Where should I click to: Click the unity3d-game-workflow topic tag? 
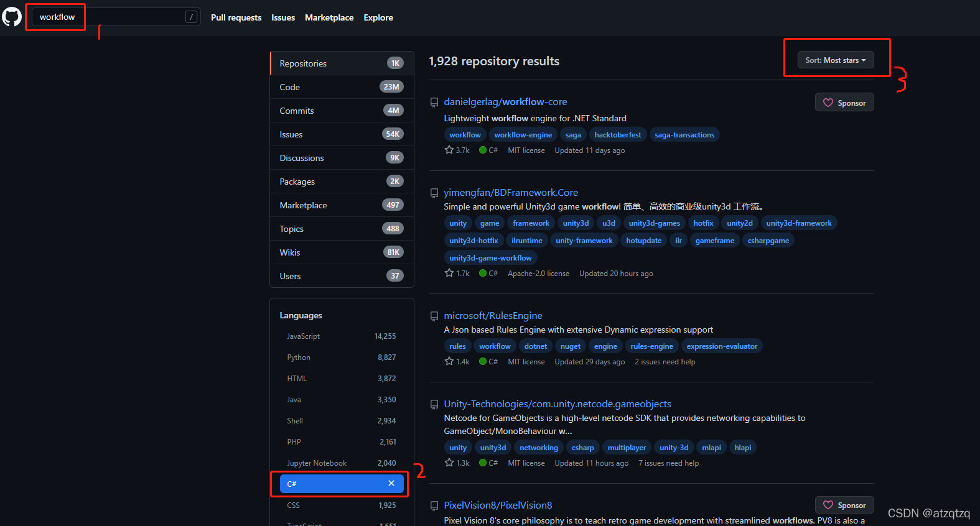[x=490, y=258]
